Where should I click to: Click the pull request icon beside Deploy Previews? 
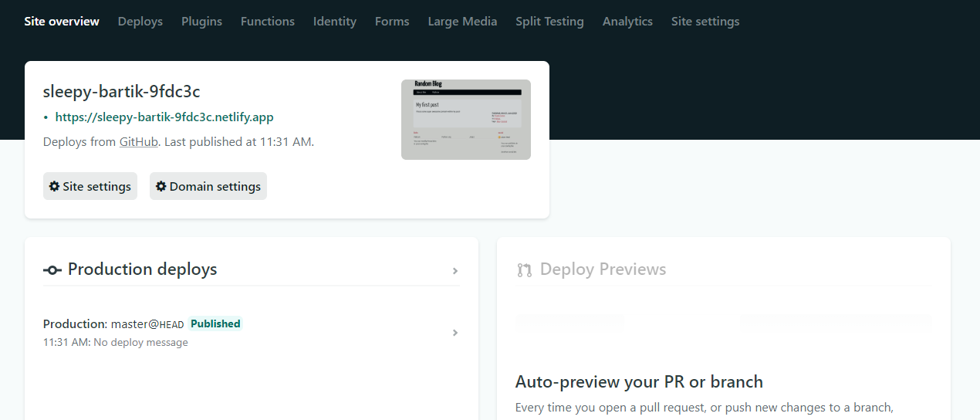[525, 270]
